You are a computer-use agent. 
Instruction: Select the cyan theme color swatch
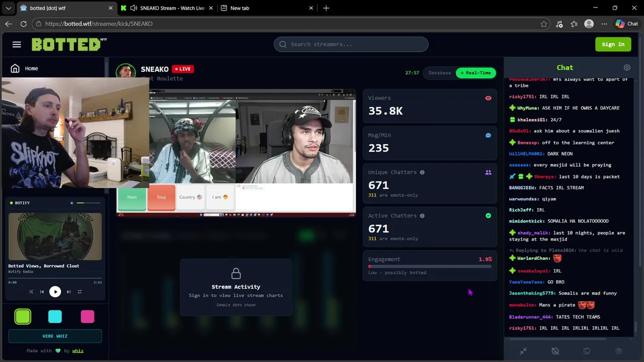tap(55, 316)
